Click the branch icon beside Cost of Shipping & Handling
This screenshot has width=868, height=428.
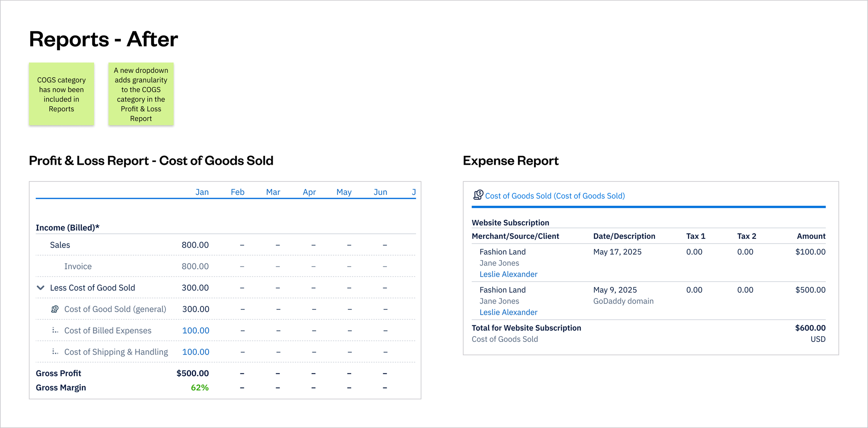pyautogui.click(x=55, y=352)
